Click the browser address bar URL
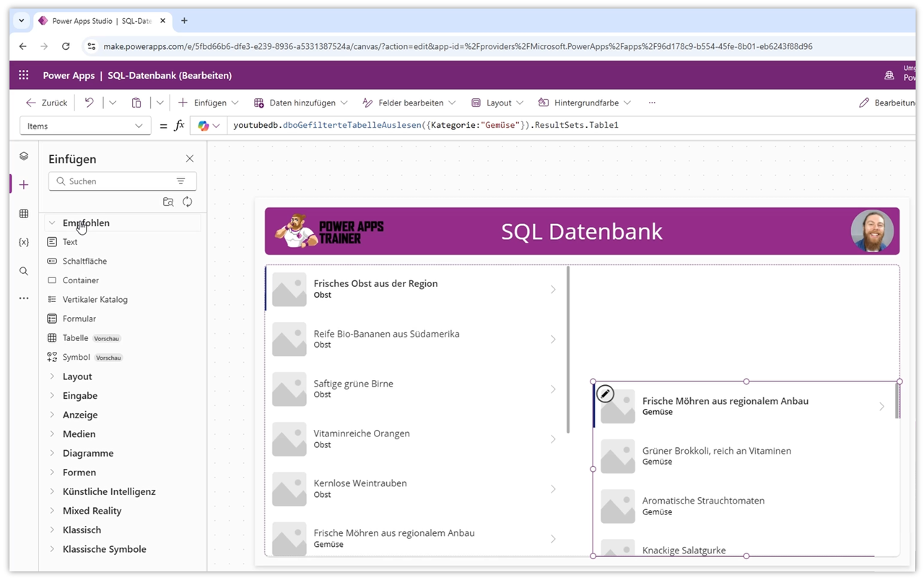924x578 pixels. [x=458, y=46]
